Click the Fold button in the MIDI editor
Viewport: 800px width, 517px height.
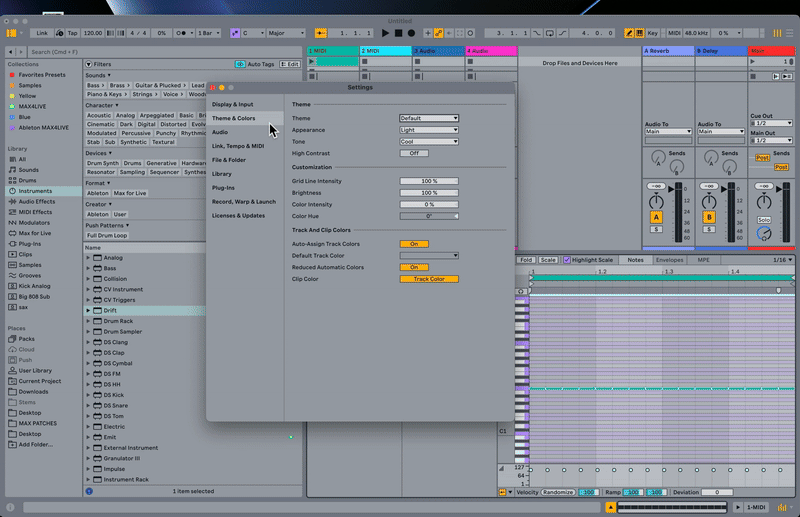pyautogui.click(x=526, y=260)
